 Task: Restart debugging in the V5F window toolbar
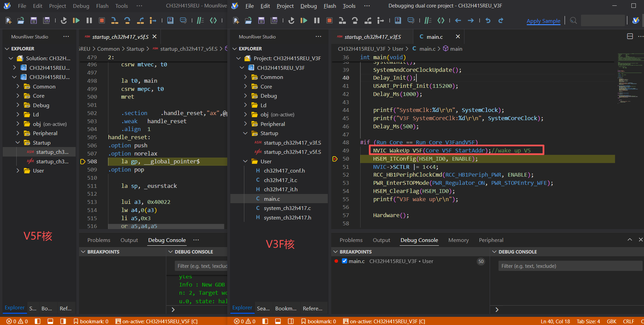tap(63, 20)
